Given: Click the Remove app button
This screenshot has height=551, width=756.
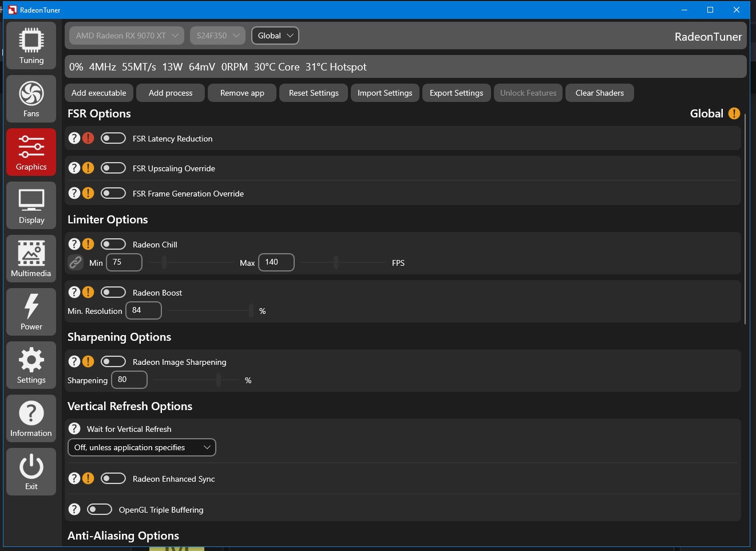Looking at the screenshot, I should [242, 93].
